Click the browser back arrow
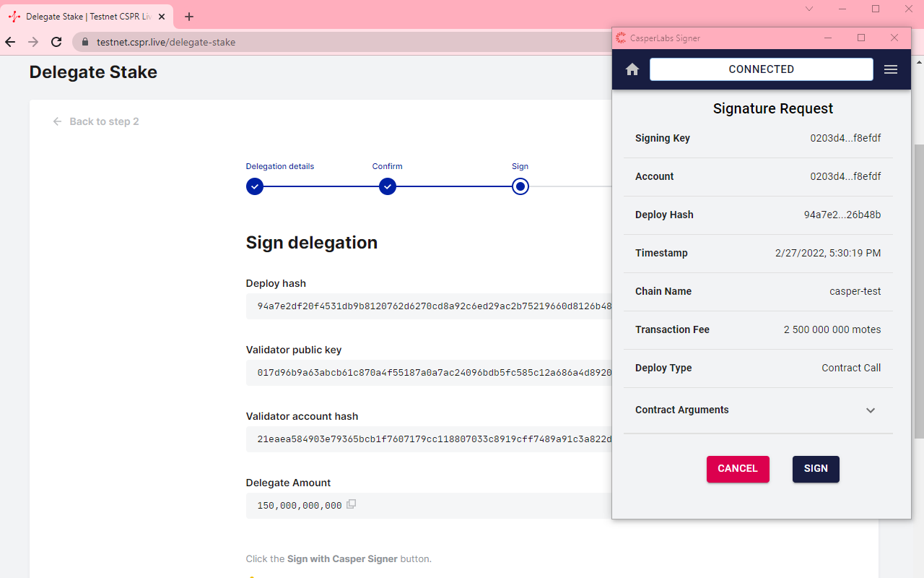 pos(10,42)
